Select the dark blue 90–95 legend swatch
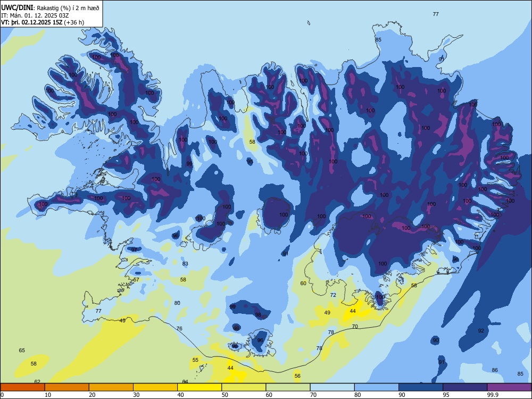The image size is (532, 399). [x=421, y=387]
